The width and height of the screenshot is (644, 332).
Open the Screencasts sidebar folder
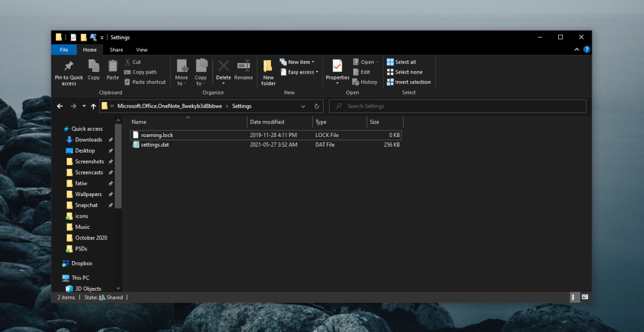point(89,172)
